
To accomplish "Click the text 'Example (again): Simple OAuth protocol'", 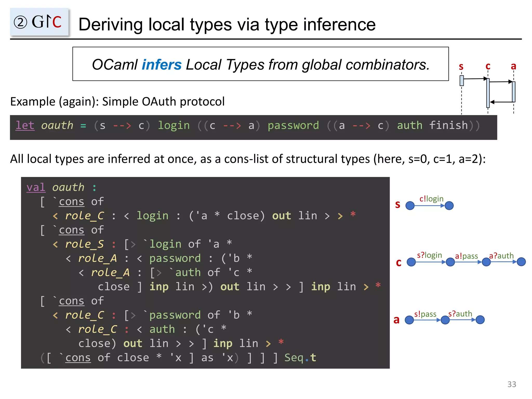I will click(117, 101).
